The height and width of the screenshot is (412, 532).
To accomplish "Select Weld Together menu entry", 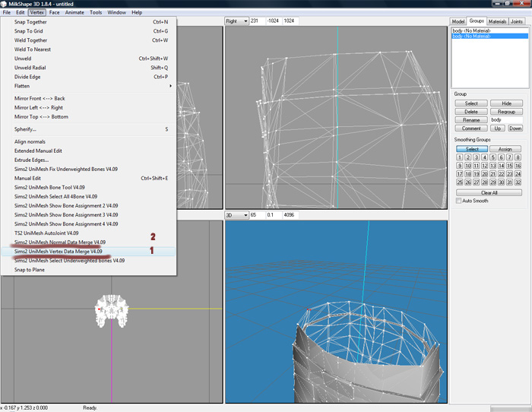I will (88, 40).
